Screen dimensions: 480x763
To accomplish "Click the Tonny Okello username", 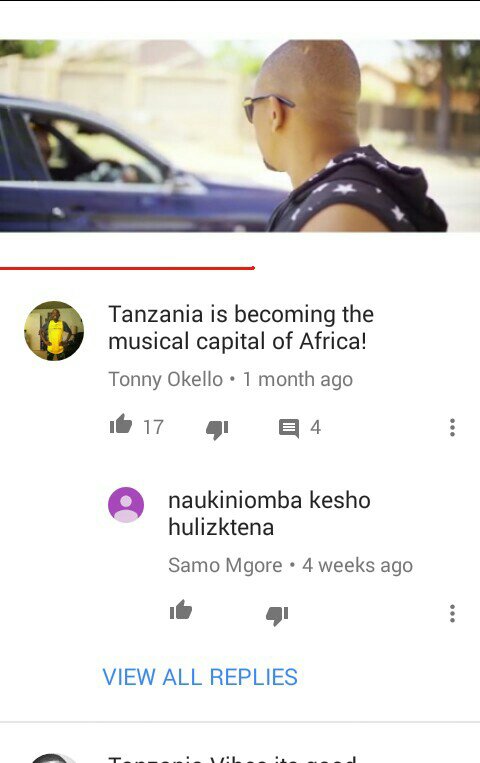I will pyautogui.click(x=166, y=380).
